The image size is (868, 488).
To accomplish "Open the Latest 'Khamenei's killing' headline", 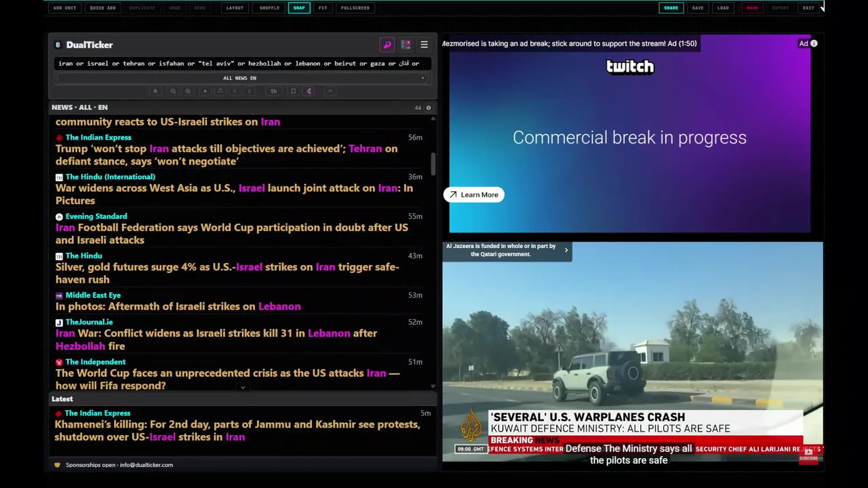I will coord(237,431).
